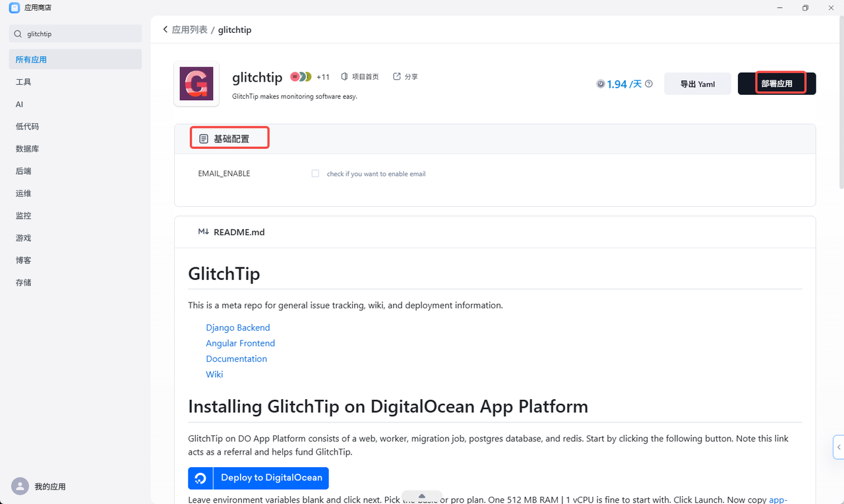Image resolution: width=844 pixels, height=504 pixels.
Task: Open the Angular Frontend link
Action: tap(240, 343)
